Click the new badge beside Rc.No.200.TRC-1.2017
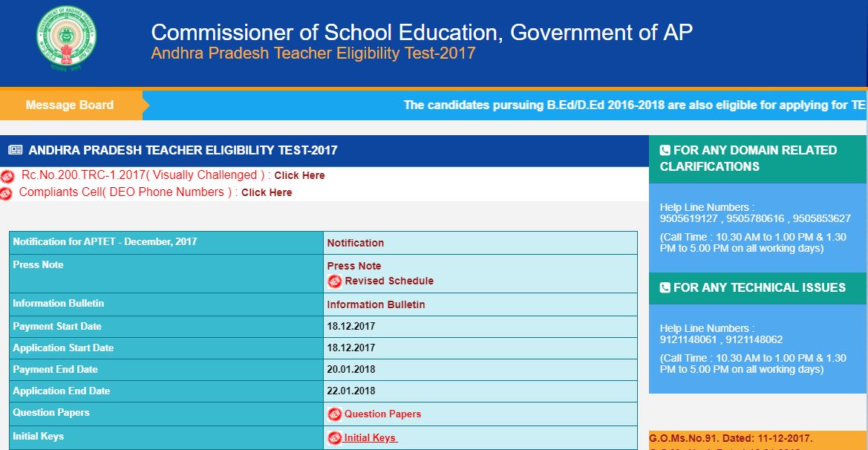Viewport: 868px width, 450px height. click(7, 177)
